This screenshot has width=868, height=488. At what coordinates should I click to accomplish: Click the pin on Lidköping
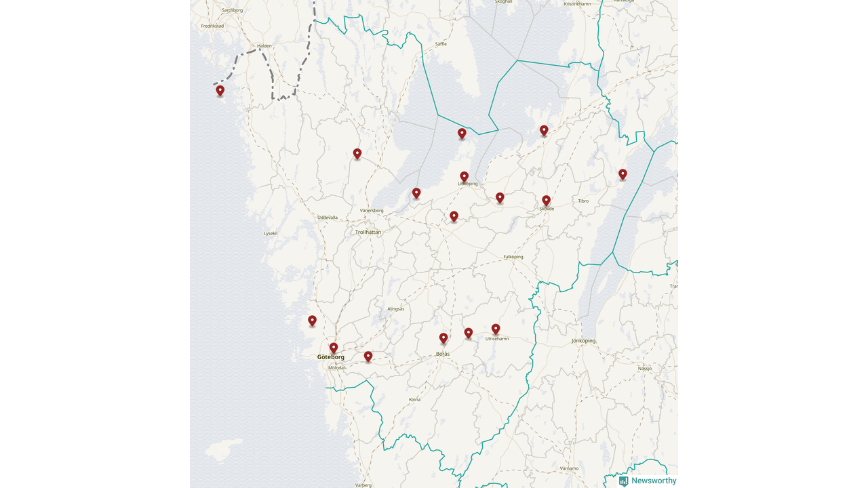(x=465, y=177)
